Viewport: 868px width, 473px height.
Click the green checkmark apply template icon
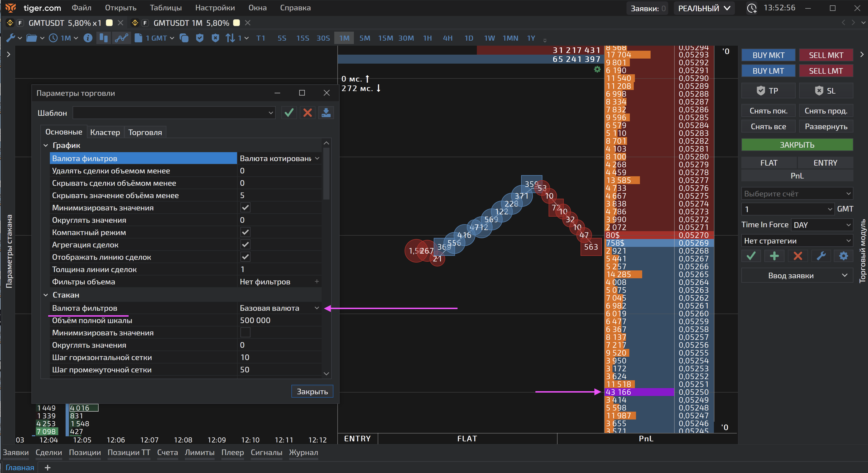coord(289,113)
